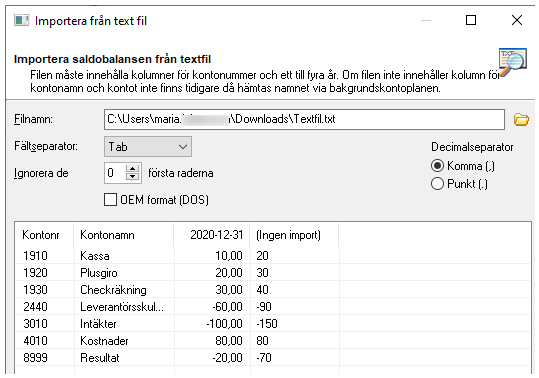The width and height of the screenshot is (539, 378).
Task: Select account number 1910
Action: [35, 256]
